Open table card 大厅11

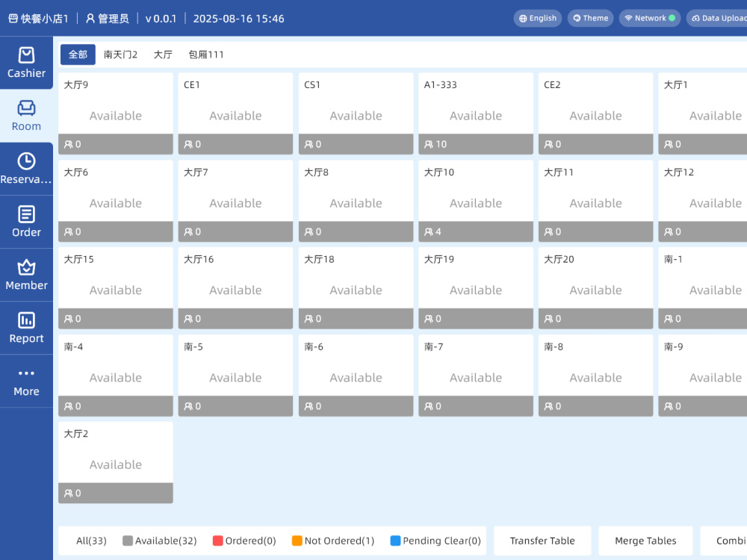pos(595,201)
